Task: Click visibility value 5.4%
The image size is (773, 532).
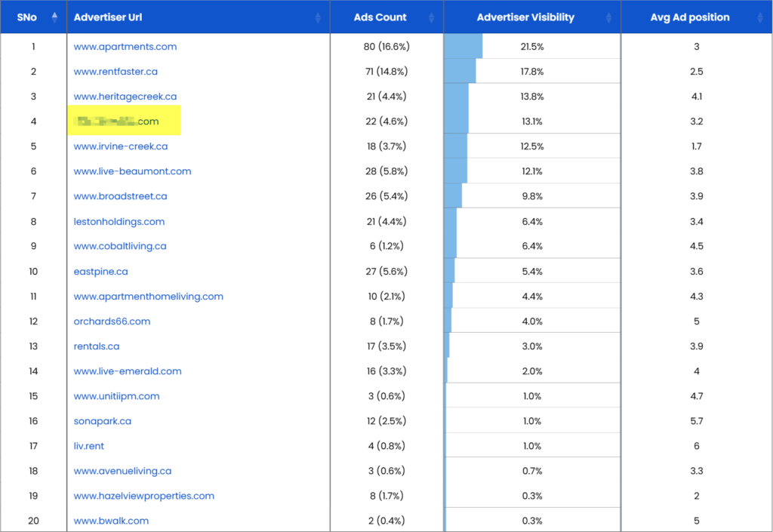Action: click(x=532, y=272)
